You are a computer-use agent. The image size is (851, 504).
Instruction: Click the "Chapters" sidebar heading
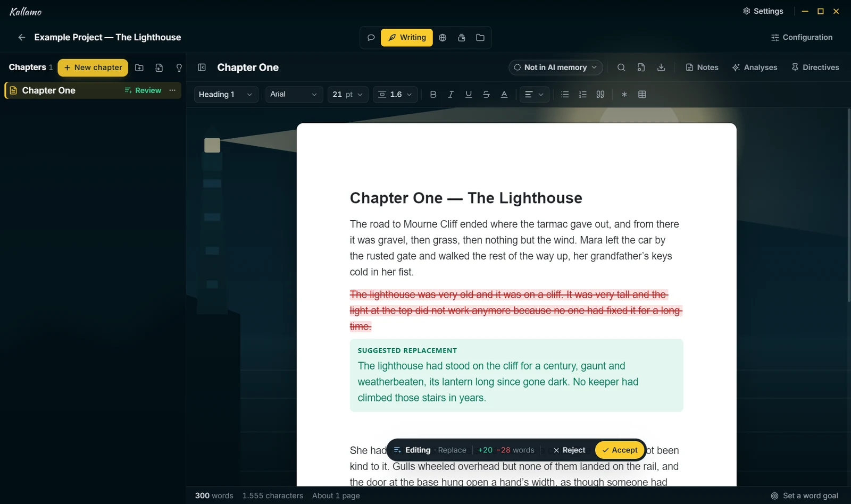[27, 67]
